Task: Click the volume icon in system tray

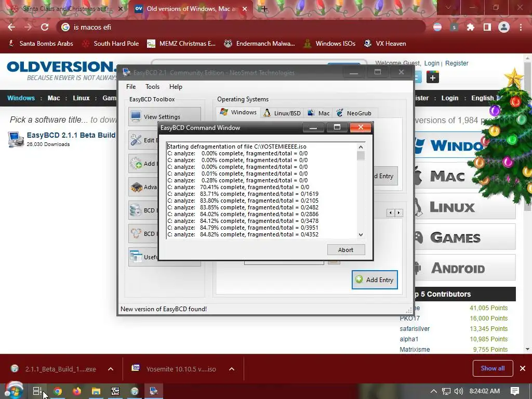Action: point(458,391)
